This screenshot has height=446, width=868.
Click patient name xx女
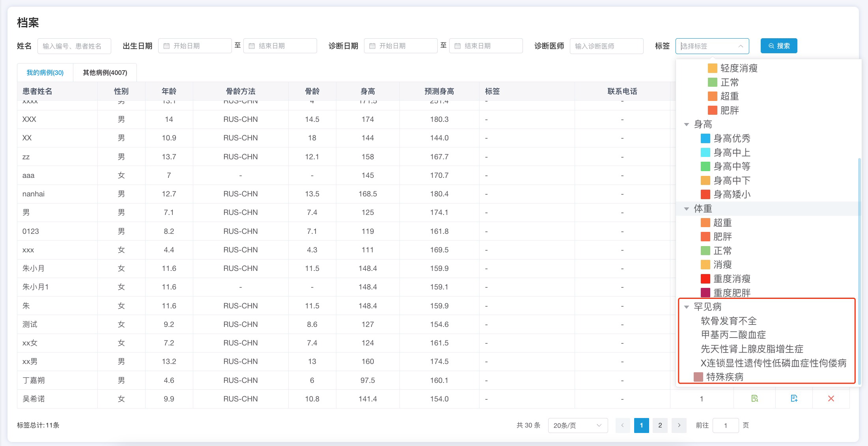(x=30, y=343)
